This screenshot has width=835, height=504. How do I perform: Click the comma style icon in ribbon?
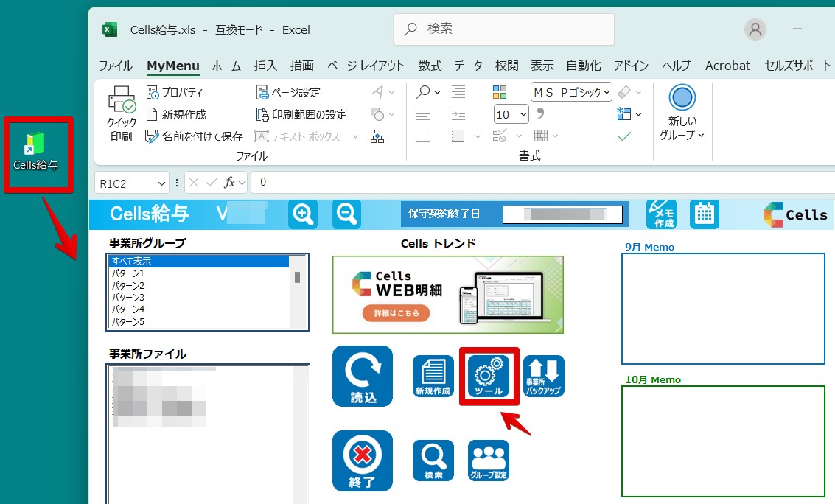tap(540, 113)
